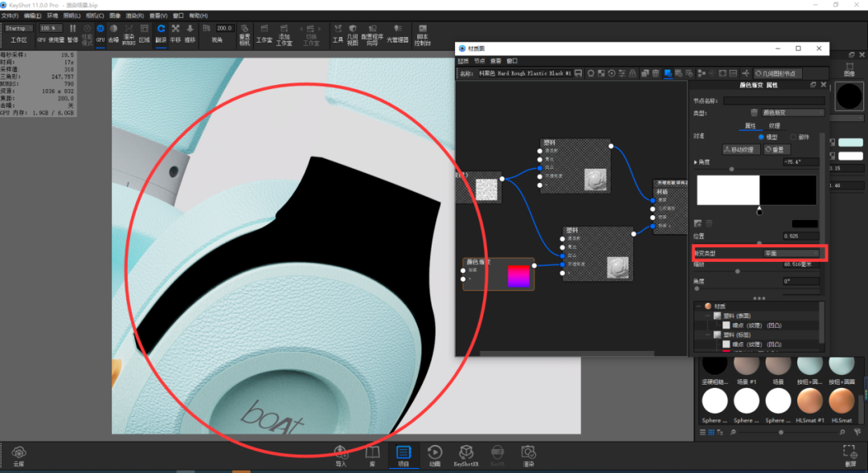The height and width of the screenshot is (473, 868).
Task: Open the 文件(F) menu
Action: coord(10,15)
